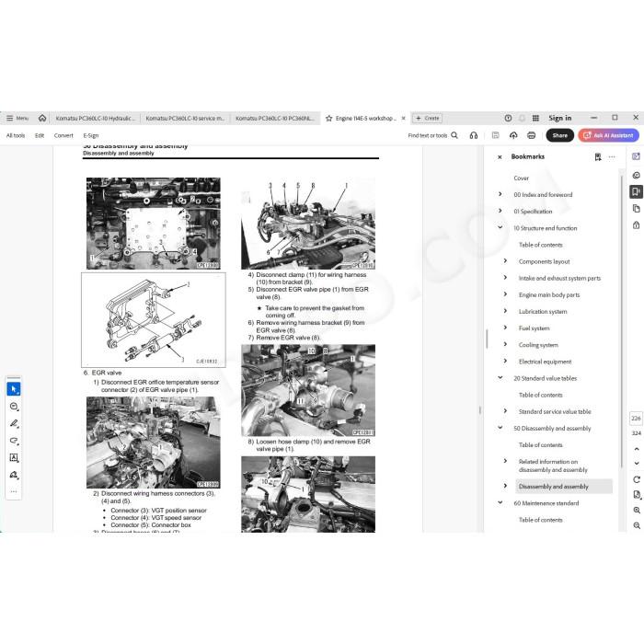Collapse 50 Disassembly and assembly bookmark
The width and height of the screenshot is (644, 644).
click(500, 428)
